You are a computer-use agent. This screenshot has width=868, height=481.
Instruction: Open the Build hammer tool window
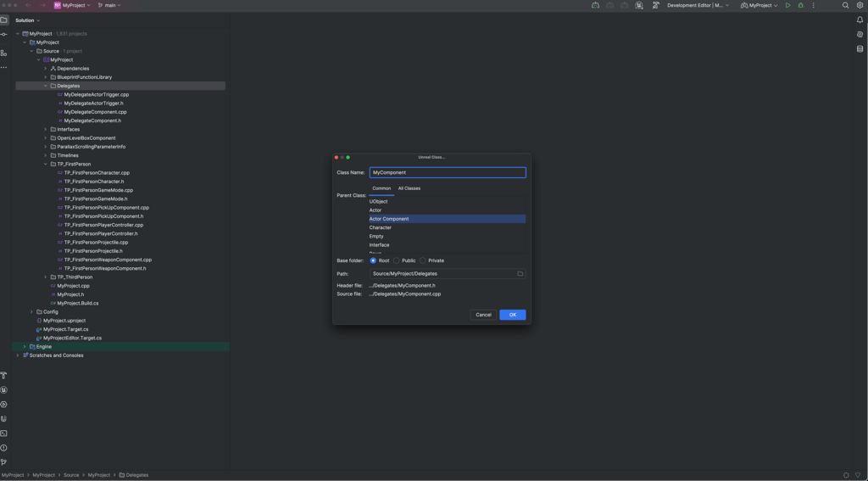(4, 376)
